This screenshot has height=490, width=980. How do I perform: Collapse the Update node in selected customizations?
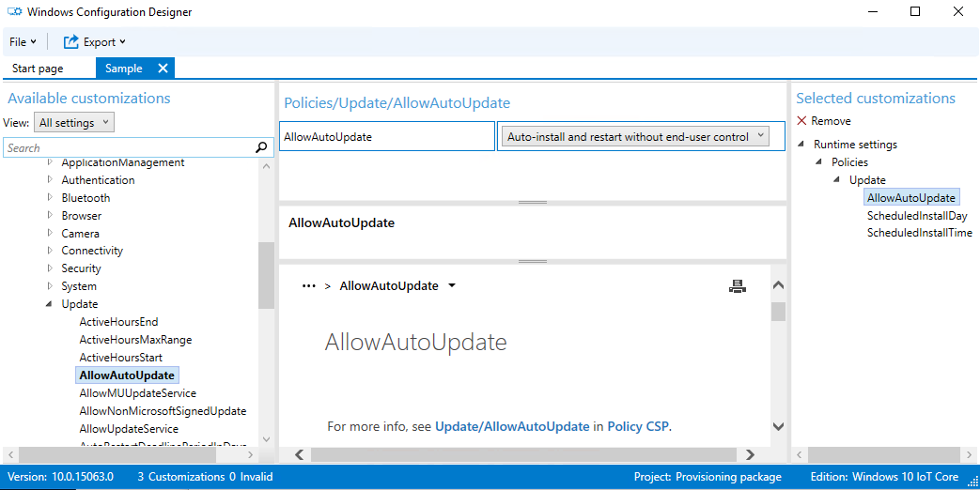(837, 180)
